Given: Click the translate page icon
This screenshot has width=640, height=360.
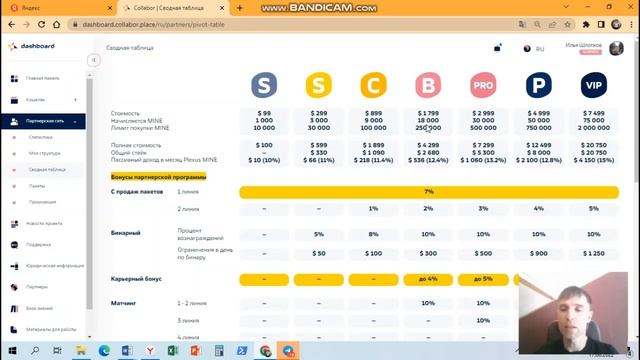Looking at the screenshot, I should pyautogui.click(x=522, y=24).
